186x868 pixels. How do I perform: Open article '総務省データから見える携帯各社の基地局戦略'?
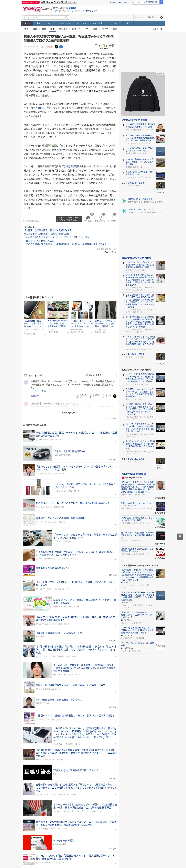click(60, 518)
